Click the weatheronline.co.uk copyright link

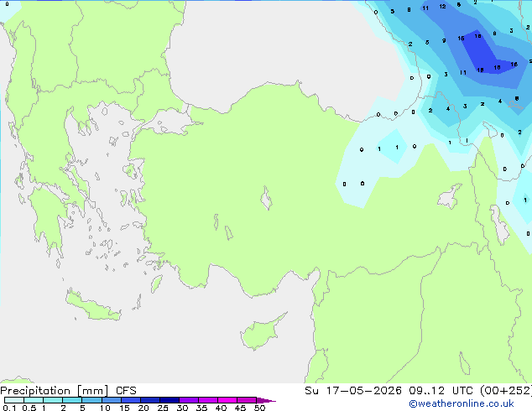[461, 403]
